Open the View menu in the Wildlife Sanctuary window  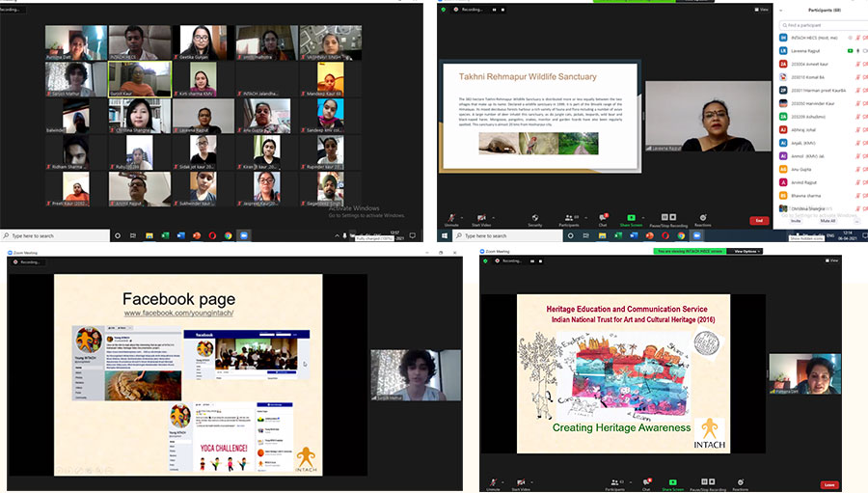pyautogui.click(x=761, y=10)
